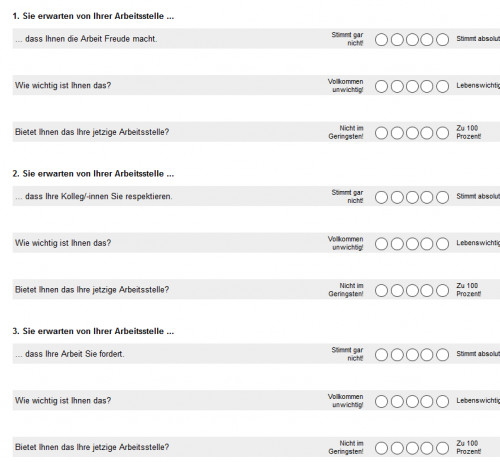Choose middle radio in first 'Wie wichtig' row
The width and height of the screenshot is (500, 462).
tap(412, 86)
